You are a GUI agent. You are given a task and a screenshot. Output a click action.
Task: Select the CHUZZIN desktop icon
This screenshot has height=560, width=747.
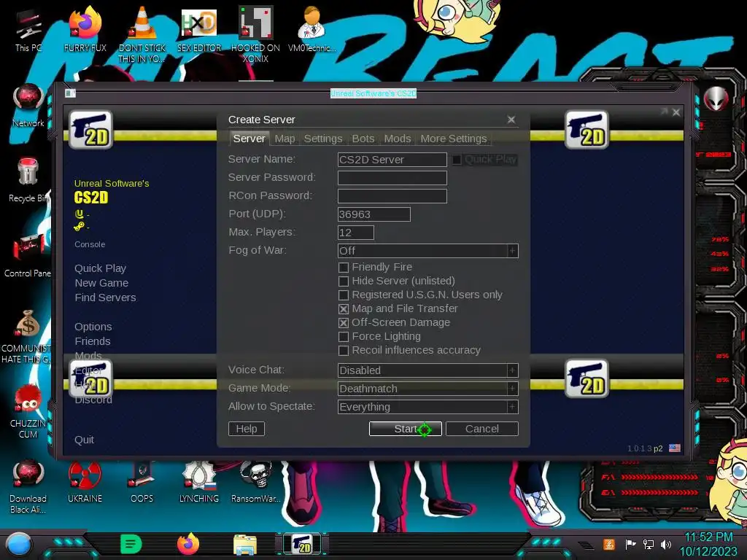(x=28, y=413)
